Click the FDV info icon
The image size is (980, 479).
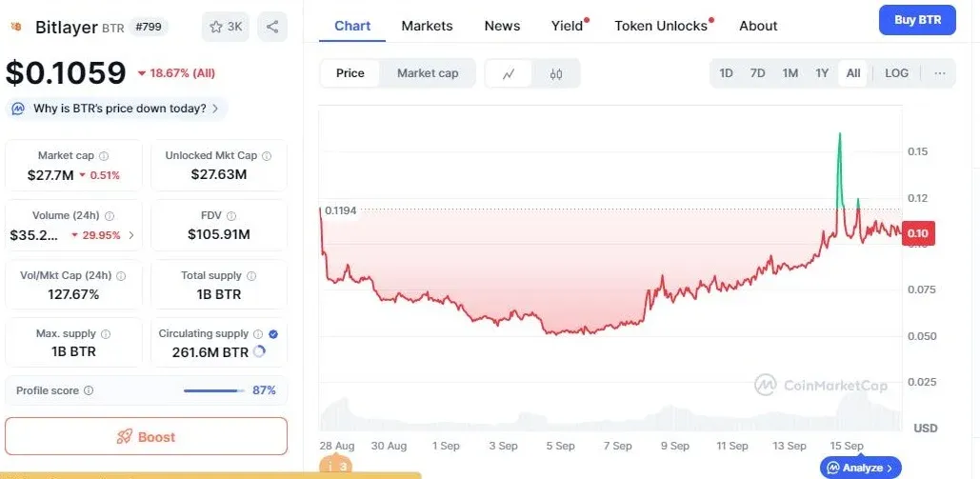(231, 216)
